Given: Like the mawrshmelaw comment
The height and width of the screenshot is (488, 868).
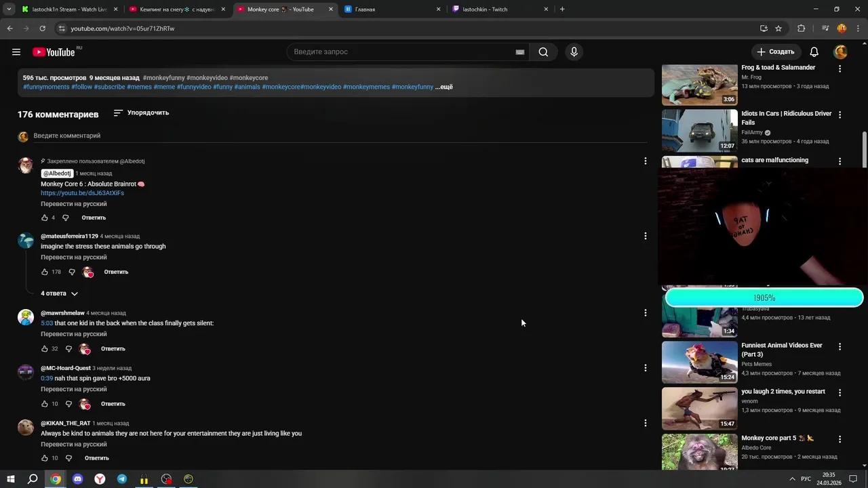Looking at the screenshot, I should tap(45, 348).
